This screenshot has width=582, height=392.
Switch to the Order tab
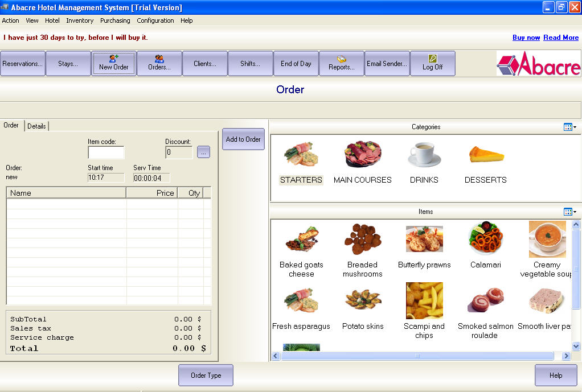pyautogui.click(x=11, y=125)
